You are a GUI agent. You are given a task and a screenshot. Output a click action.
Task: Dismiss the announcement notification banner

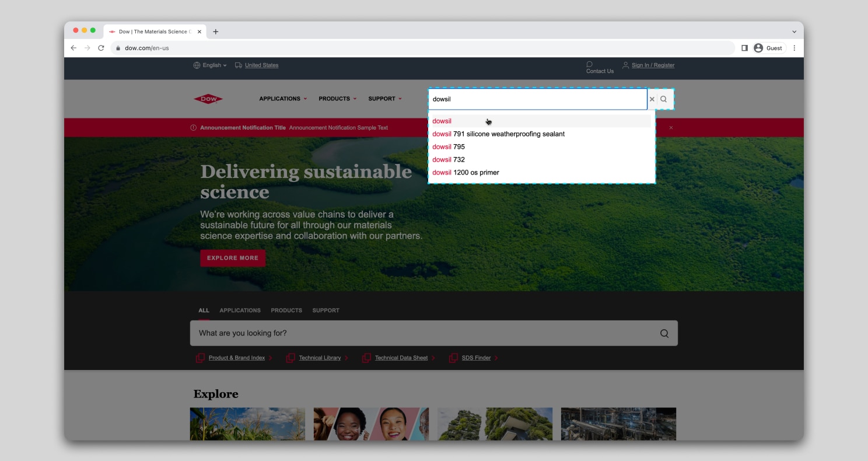(x=671, y=127)
